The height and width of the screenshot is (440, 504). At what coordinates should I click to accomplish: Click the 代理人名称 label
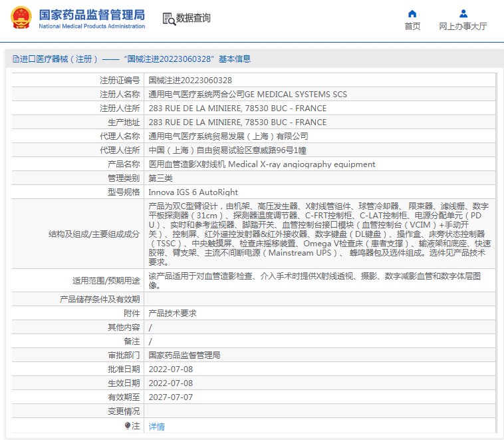pyautogui.click(x=120, y=136)
